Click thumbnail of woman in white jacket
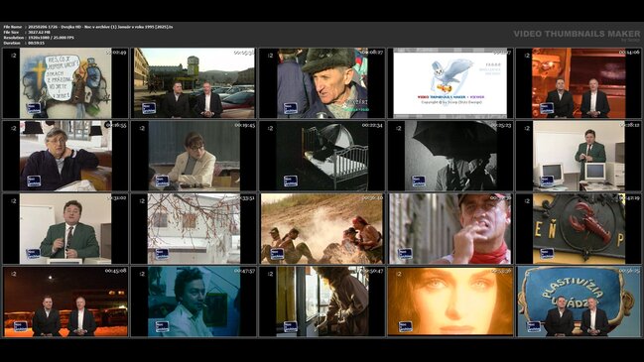Viewport: 644px width, 362px height. point(193,156)
